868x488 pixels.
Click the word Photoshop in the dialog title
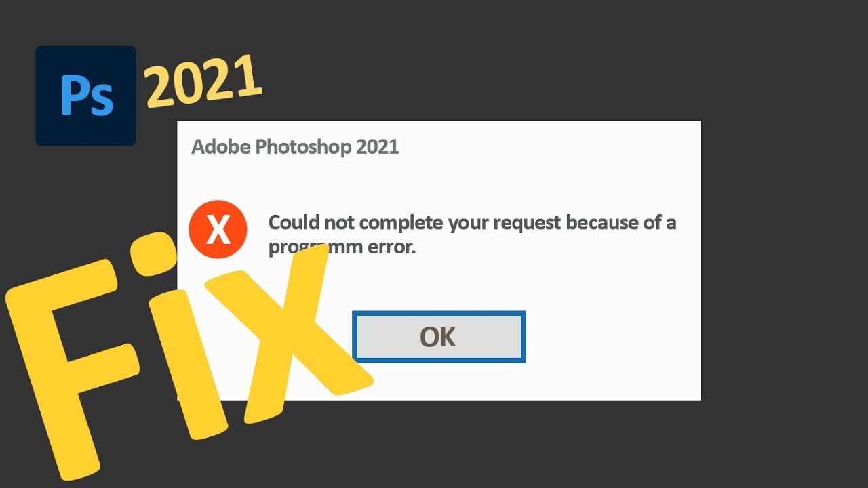point(303,146)
